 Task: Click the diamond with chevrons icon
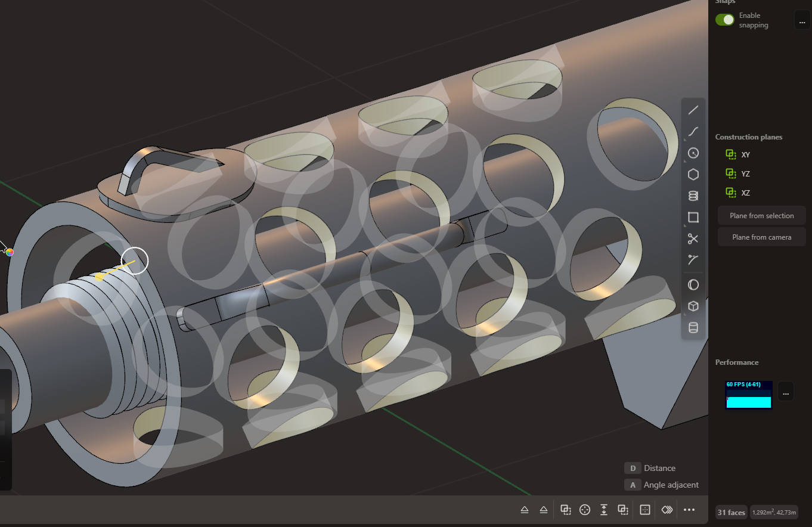tap(667, 510)
